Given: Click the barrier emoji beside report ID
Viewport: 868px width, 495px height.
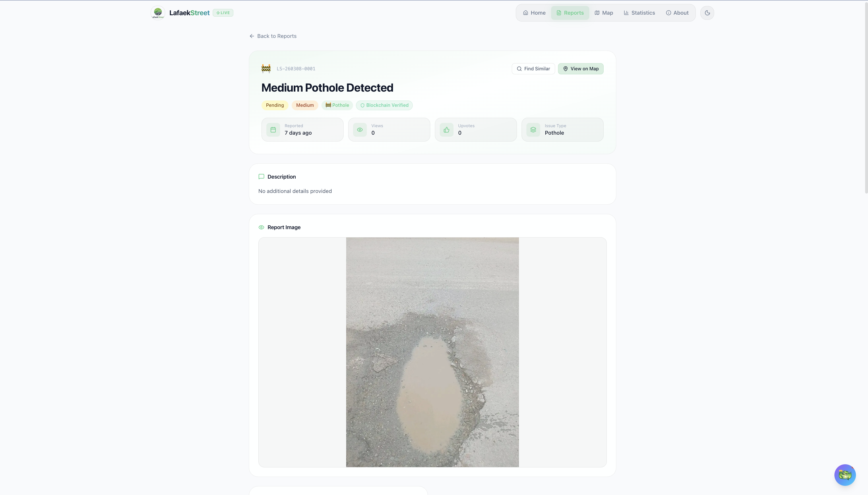Looking at the screenshot, I should point(266,69).
